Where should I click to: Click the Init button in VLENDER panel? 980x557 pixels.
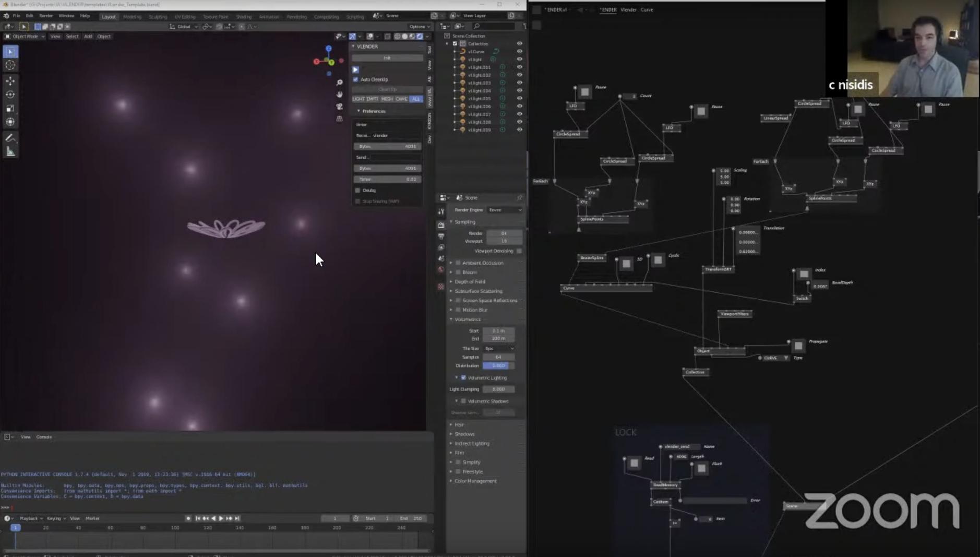tap(387, 58)
